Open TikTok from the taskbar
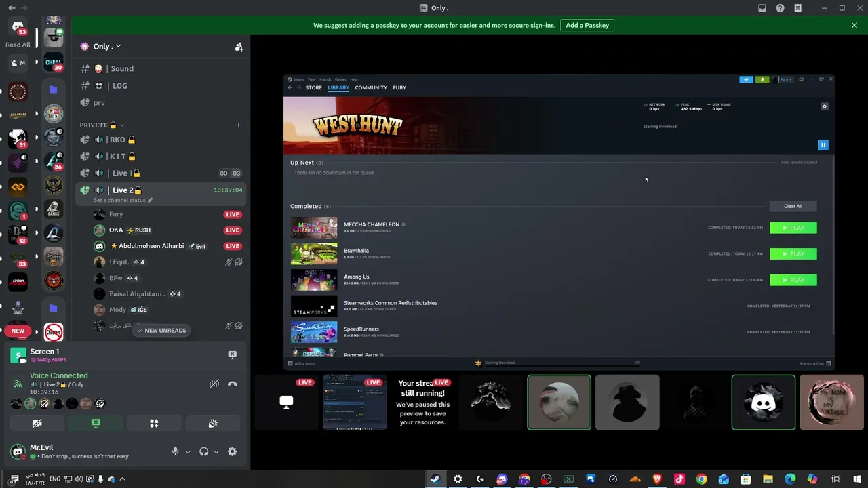This screenshot has width=868, height=488. [x=679, y=479]
